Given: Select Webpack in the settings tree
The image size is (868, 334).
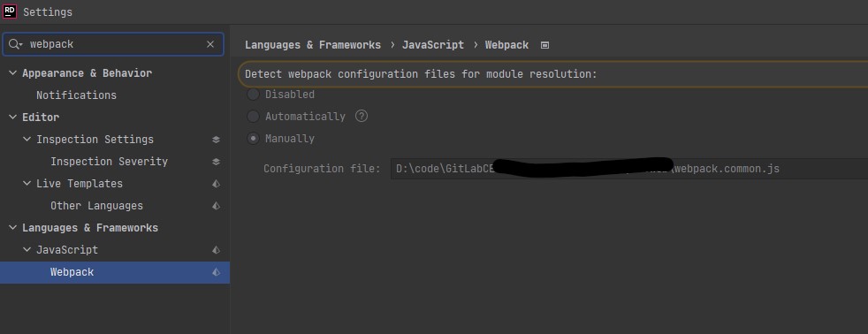Looking at the screenshot, I should (x=115, y=272).
